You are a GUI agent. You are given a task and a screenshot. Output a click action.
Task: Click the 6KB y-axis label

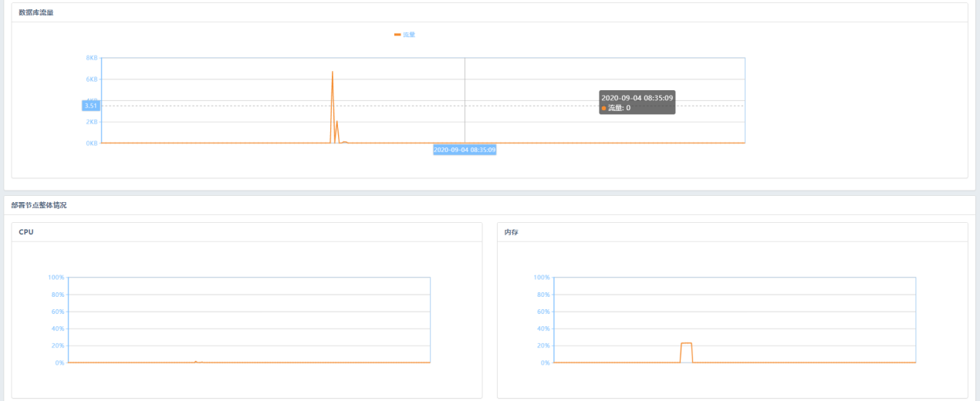coord(92,79)
